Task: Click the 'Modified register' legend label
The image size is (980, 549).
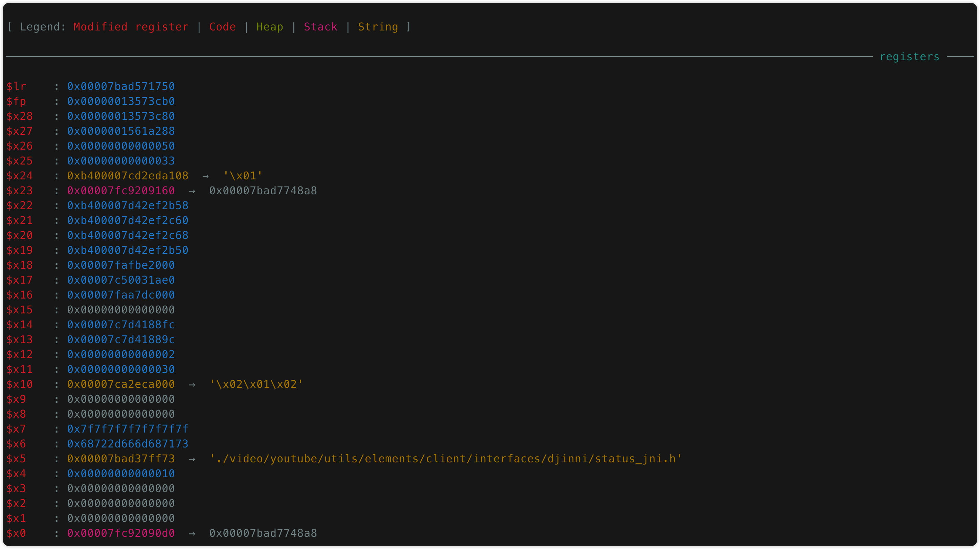Action: tap(131, 27)
